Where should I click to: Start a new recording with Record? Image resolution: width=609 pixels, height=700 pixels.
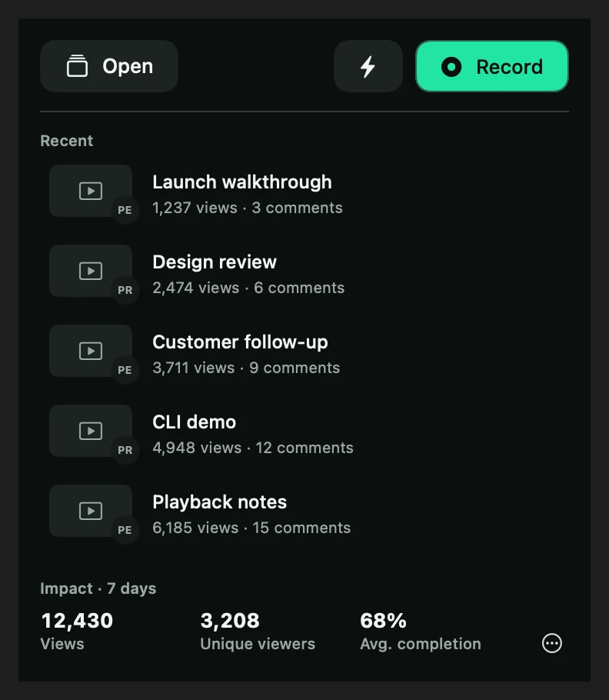(x=492, y=66)
